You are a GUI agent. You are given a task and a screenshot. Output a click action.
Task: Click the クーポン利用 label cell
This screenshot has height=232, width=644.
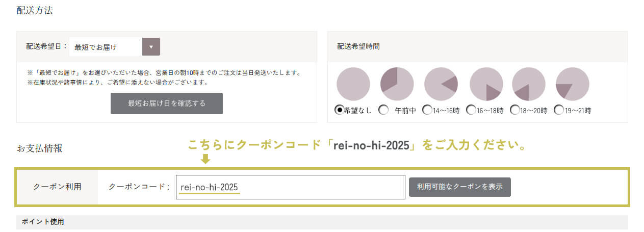click(x=57, y=187)
